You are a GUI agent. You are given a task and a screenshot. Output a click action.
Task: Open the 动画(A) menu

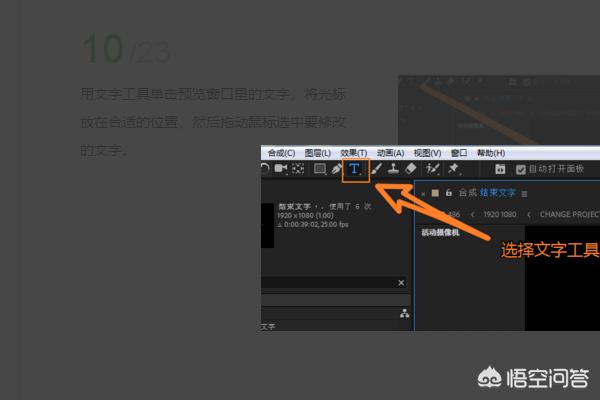pos(390,153)
